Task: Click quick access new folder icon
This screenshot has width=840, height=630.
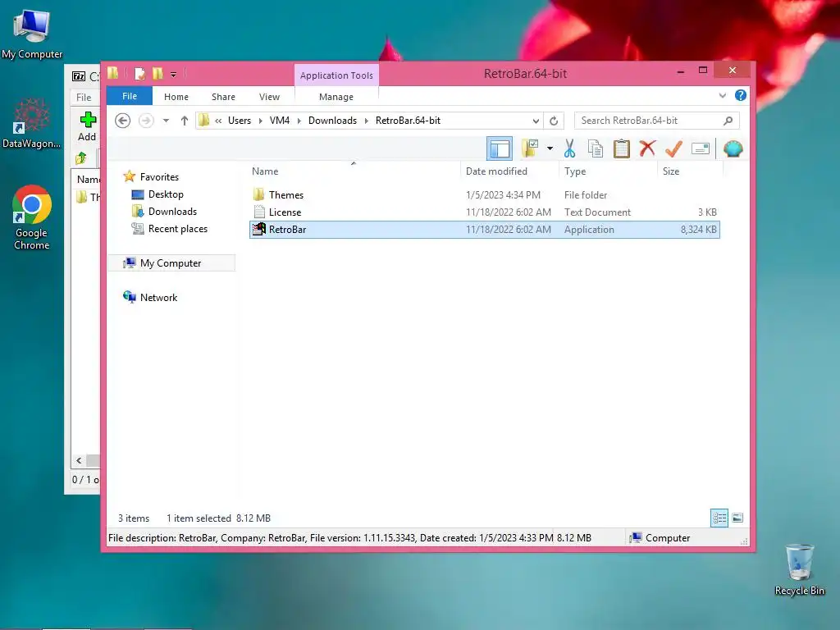Action: [x=157, y=73]
